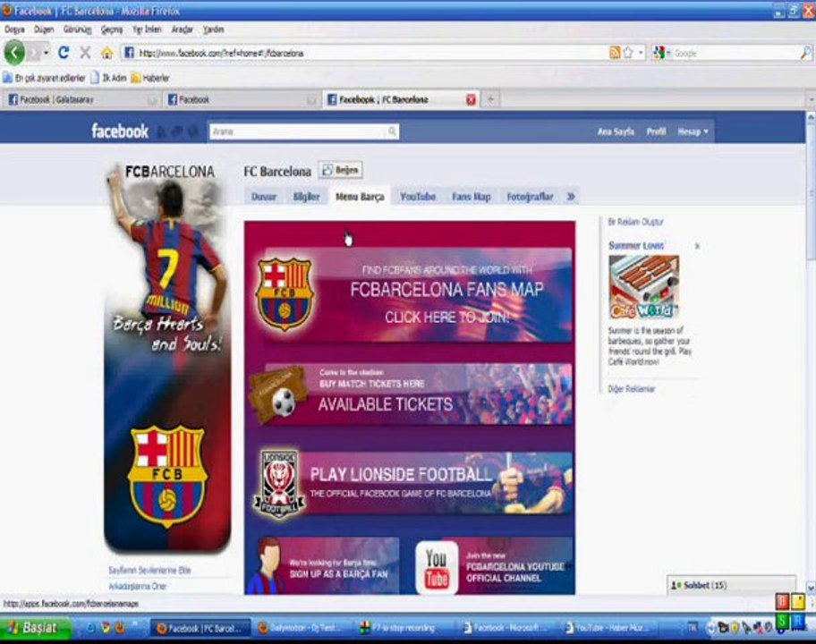Viewport: 816px width, 644px height.
Task: Open the YouTube page tab
Action: click(x=418, y=197)
